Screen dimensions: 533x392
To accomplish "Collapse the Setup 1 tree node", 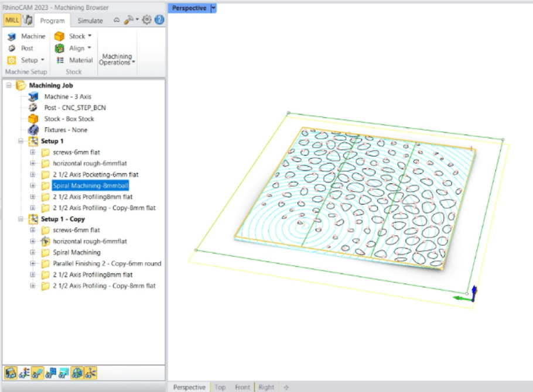I will coord(21,141).
